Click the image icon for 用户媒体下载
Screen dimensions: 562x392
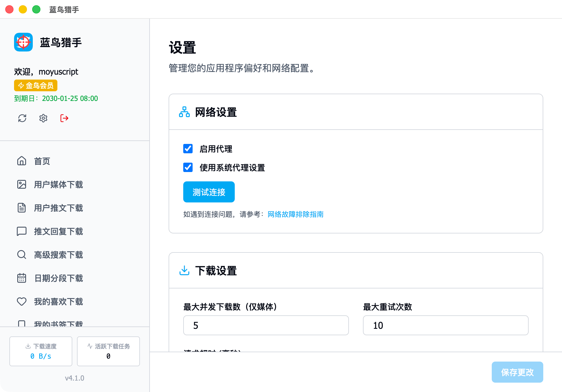click(x=22, y=184)
